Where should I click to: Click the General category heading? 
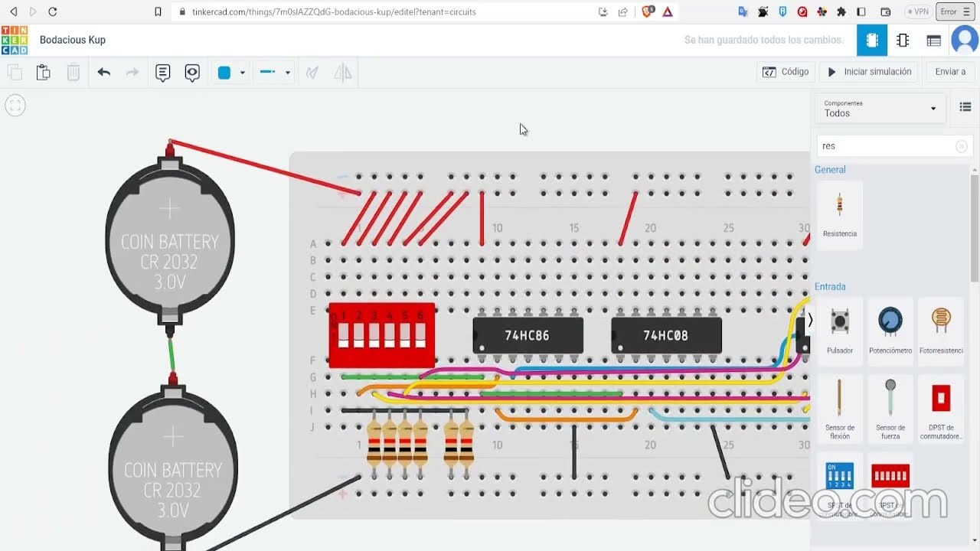point(830,170)
